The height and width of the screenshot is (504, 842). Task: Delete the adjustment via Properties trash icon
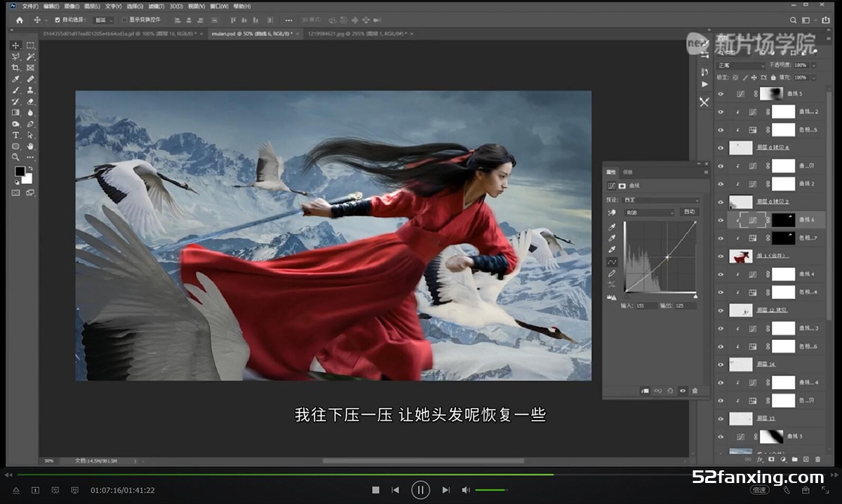click(x=695, y=390)
